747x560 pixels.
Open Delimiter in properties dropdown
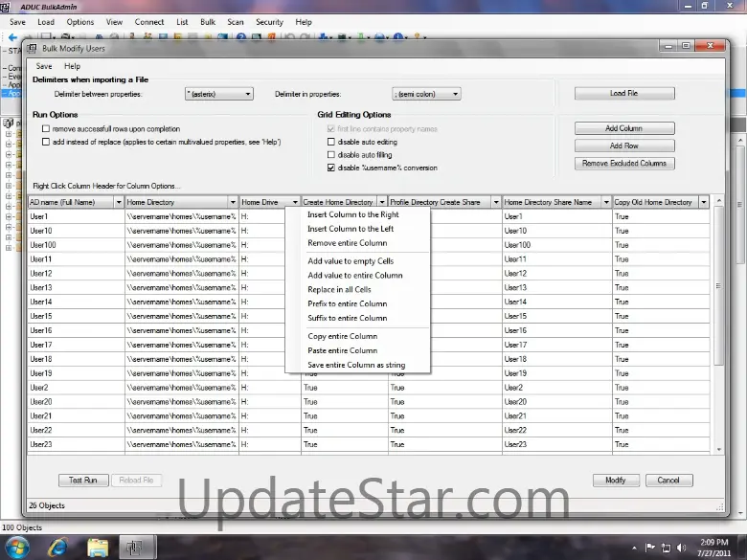pos(426,94)
